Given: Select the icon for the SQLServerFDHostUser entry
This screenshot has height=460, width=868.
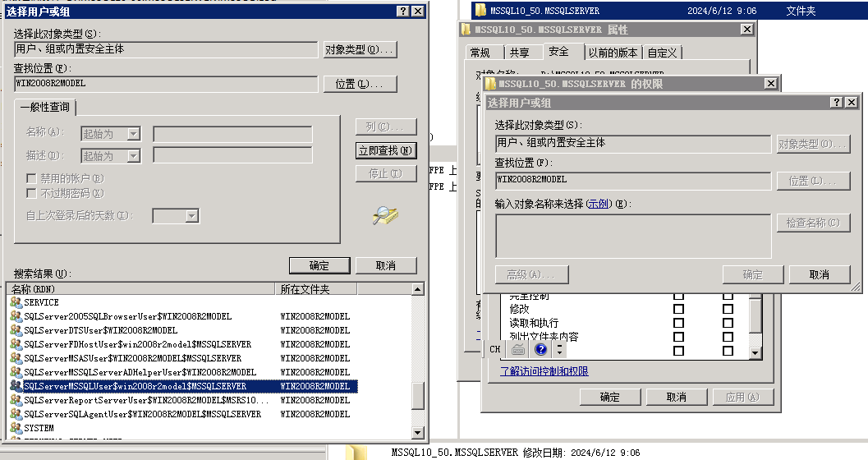Looking at the screenshot, I should click(16, 343).
